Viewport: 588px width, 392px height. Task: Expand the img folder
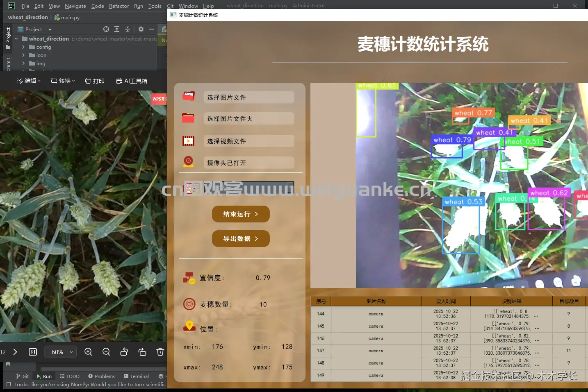click(x=23, y=63)
